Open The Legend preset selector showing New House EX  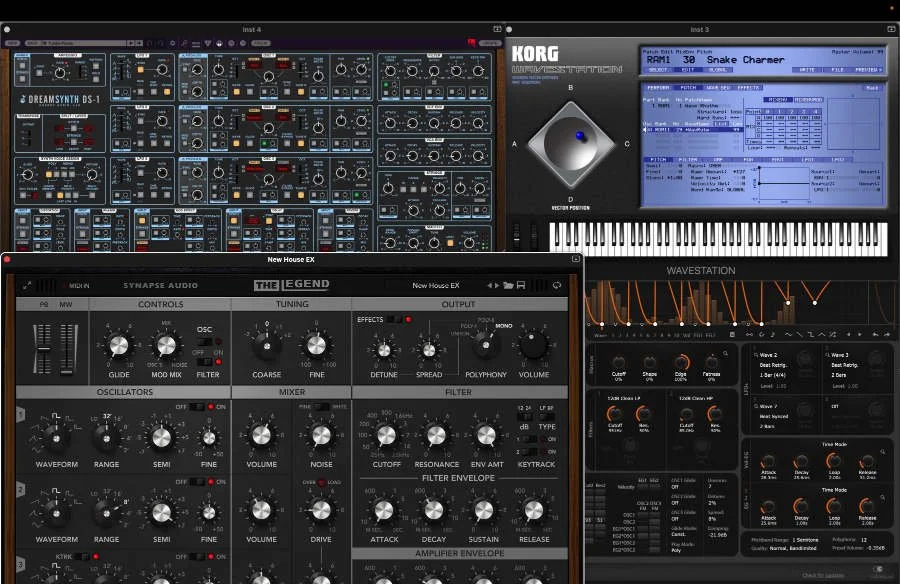pyautogui.click(x=435, y=285)
